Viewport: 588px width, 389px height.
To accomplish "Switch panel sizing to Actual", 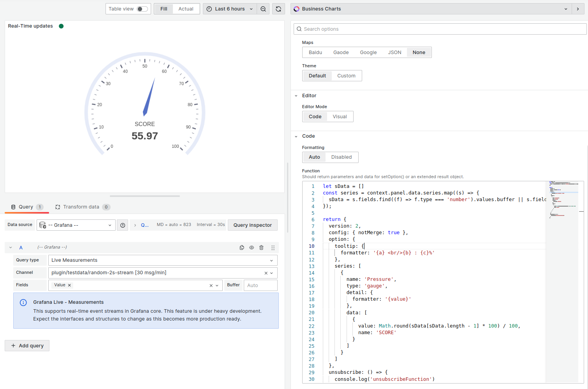I will [x=186, y=9].
